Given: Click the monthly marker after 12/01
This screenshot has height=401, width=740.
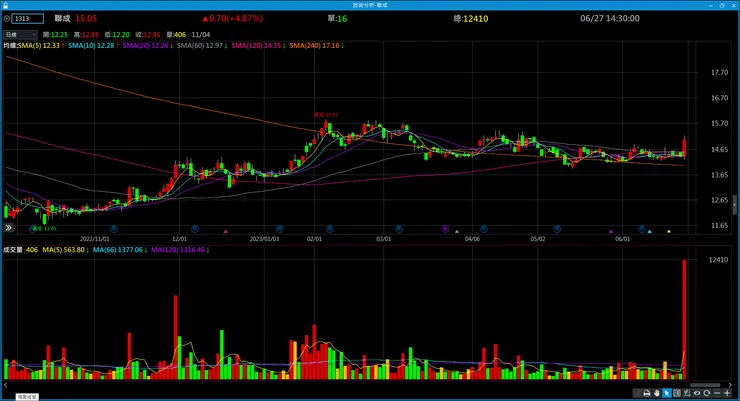Looking at the screenshot, I should point(195,229).
